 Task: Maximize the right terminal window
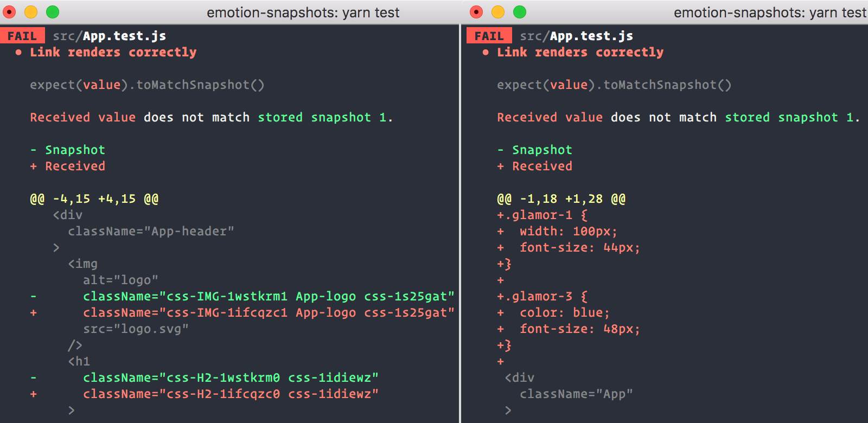520,12
